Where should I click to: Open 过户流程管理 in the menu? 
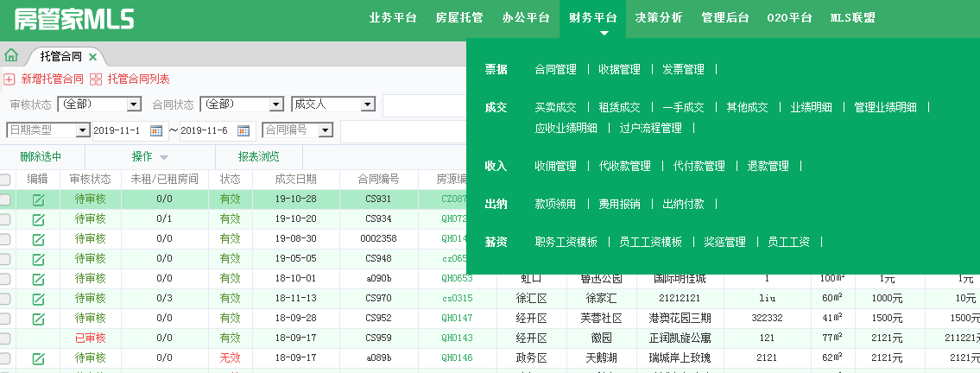click(x=651, y=129)
